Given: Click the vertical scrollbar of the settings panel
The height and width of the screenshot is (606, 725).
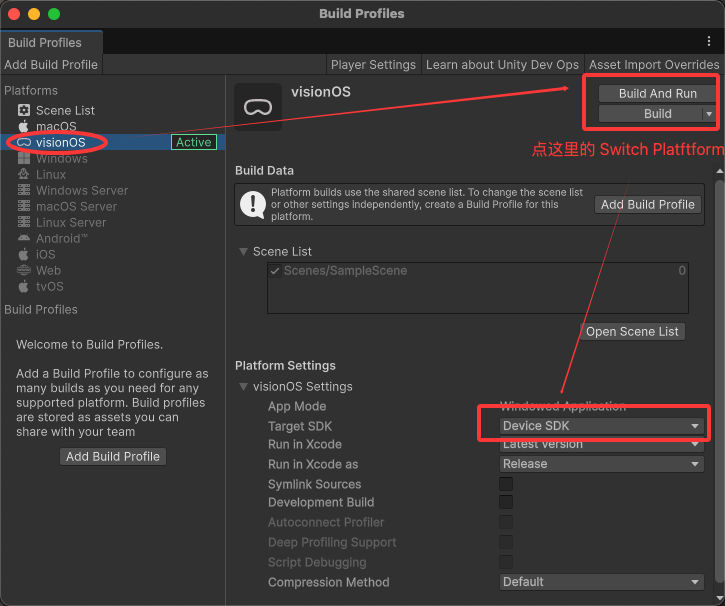Looking at the screenshot, I should coord(719,379).
